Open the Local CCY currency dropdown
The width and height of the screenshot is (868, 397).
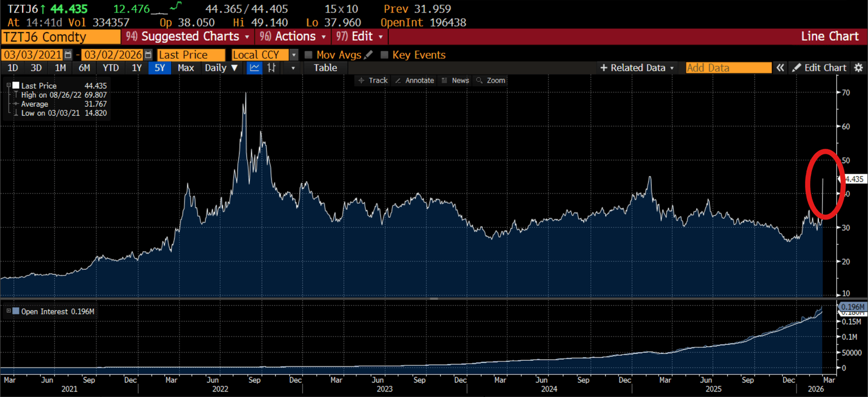(293, 55)
